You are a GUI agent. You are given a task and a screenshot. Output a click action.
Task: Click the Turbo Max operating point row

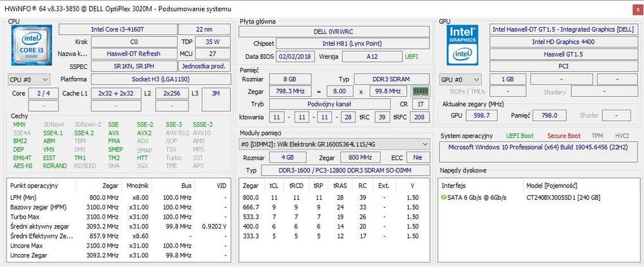tap(118, 217)
